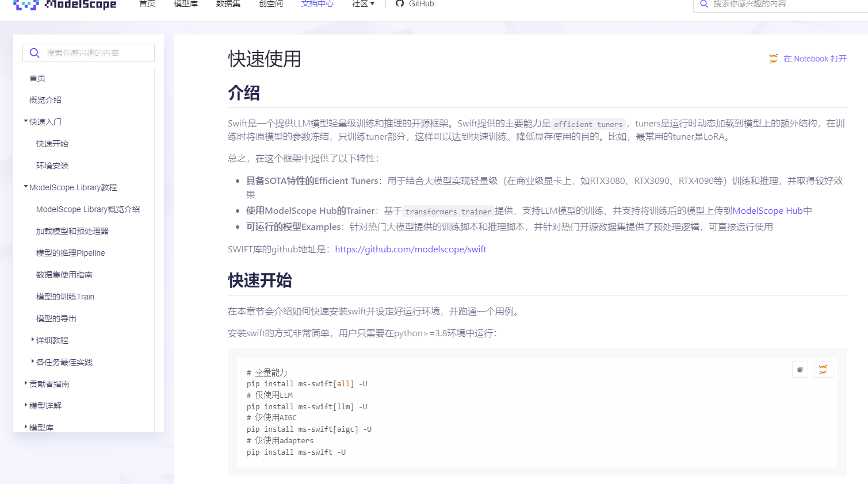The image size is (868, 484).
Task: Click the # 仅使用adapters comment line
Action: 280,441
